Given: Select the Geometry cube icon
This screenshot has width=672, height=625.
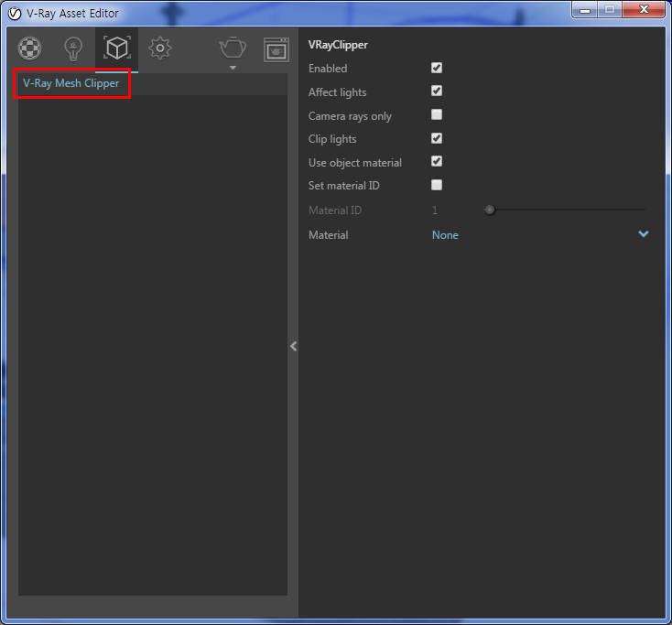Looking at the screenshot, I should [x=117, y=48].
